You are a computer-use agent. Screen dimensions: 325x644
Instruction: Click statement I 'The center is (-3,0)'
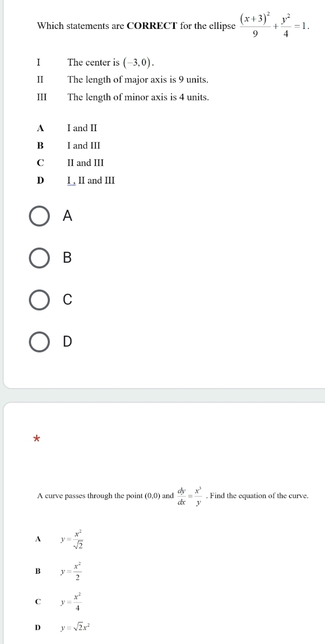112,62
